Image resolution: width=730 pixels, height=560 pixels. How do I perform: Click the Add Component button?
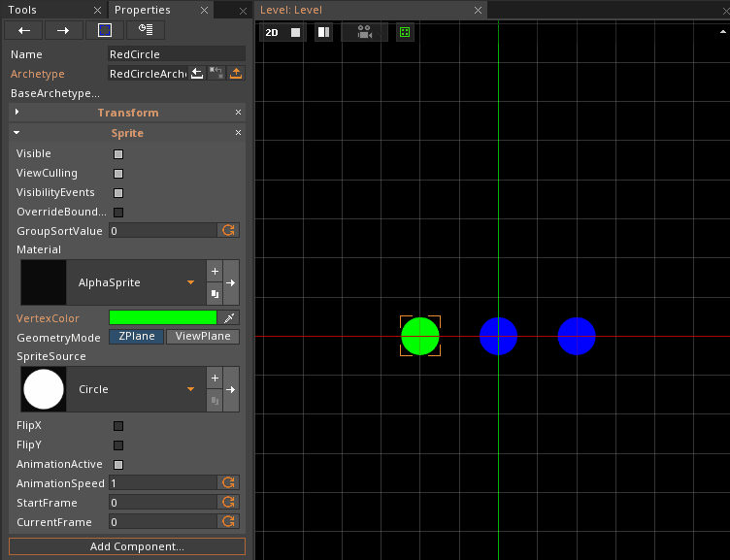tap(127, 546)
